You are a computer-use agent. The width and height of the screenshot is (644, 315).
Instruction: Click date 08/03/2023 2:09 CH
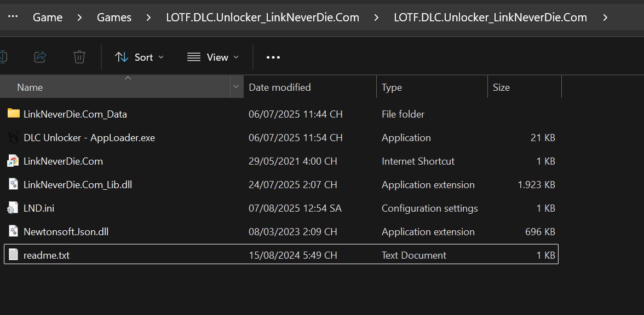point(293,232)
